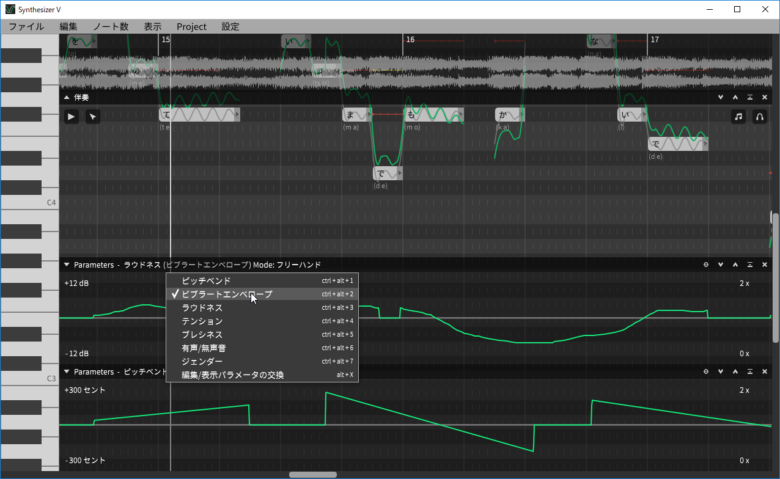Collapse the ピッチベンド Parameters panel triangle

67,372
